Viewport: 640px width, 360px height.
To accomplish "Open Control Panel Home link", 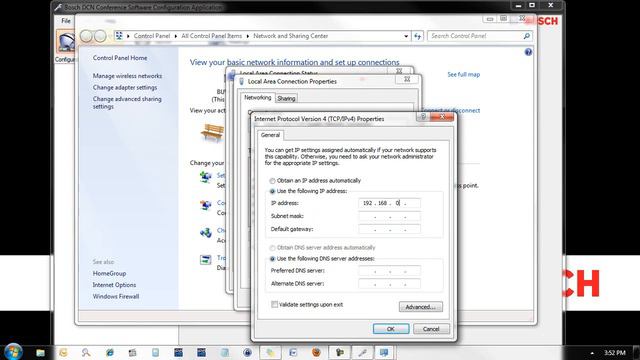I will pos(120,58).
